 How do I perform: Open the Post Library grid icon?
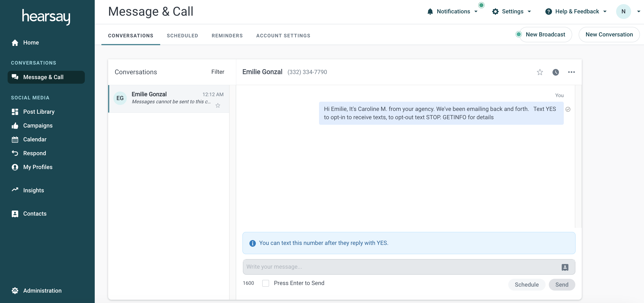(15, 112)
